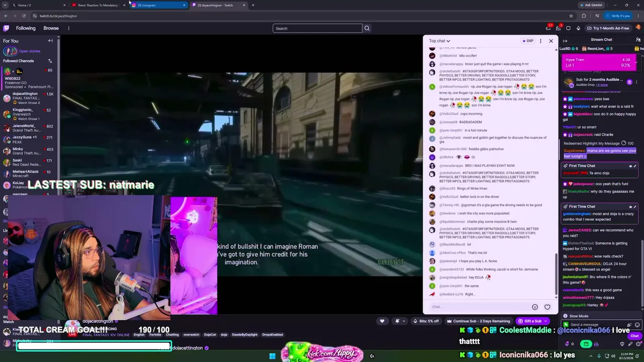This screenshot has height=362, width=644.
Task: Open emote picker in Send a message box
Action: coord(637,325)
